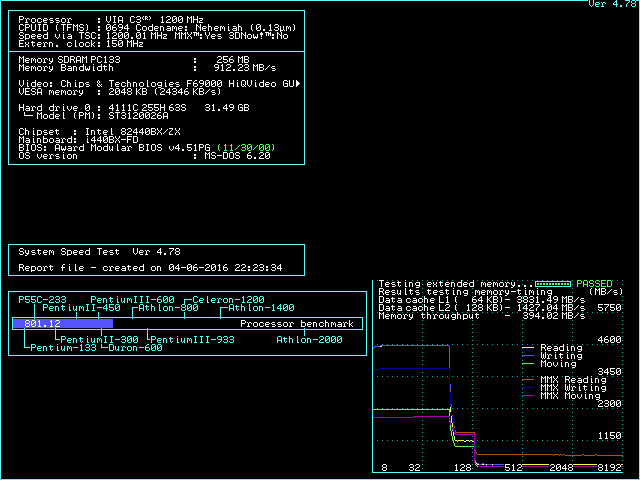Click the arrow after HiQVideo text
The height and width of the screenshot is (480, 640).
coord(299,83)
